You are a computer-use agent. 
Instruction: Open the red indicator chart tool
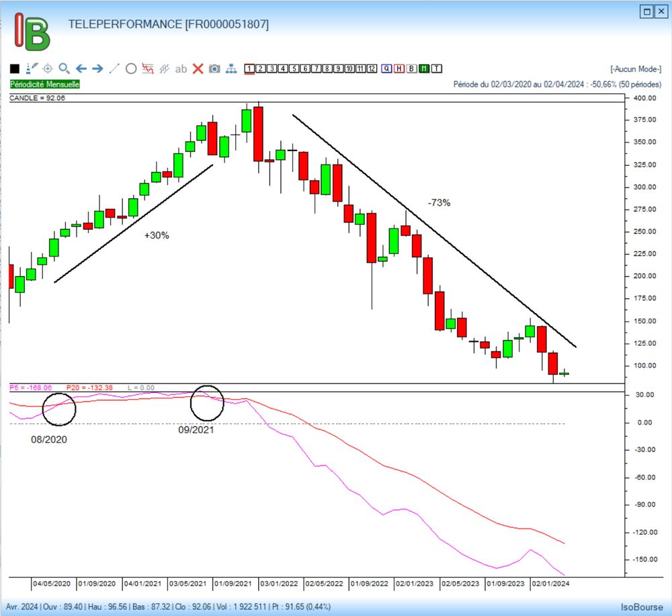pos(148,69)
